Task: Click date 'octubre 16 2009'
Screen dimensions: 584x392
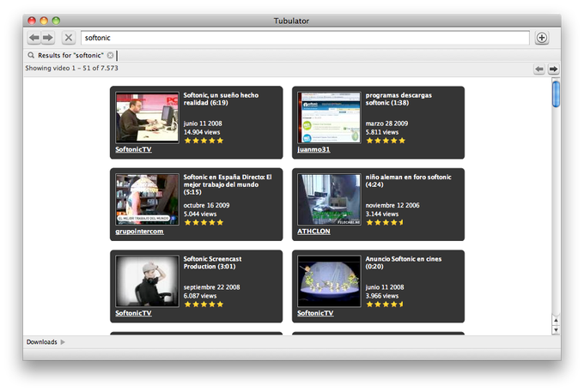Action: (x=206, y=205)
